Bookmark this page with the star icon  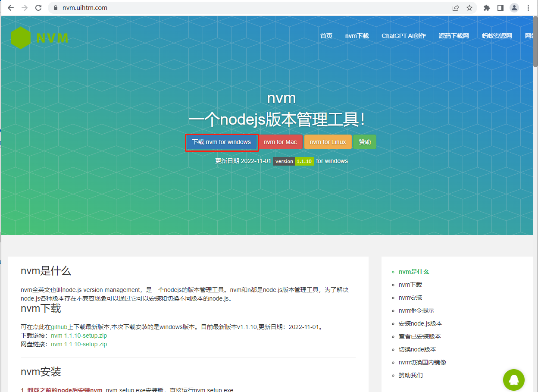coord(469,8)
